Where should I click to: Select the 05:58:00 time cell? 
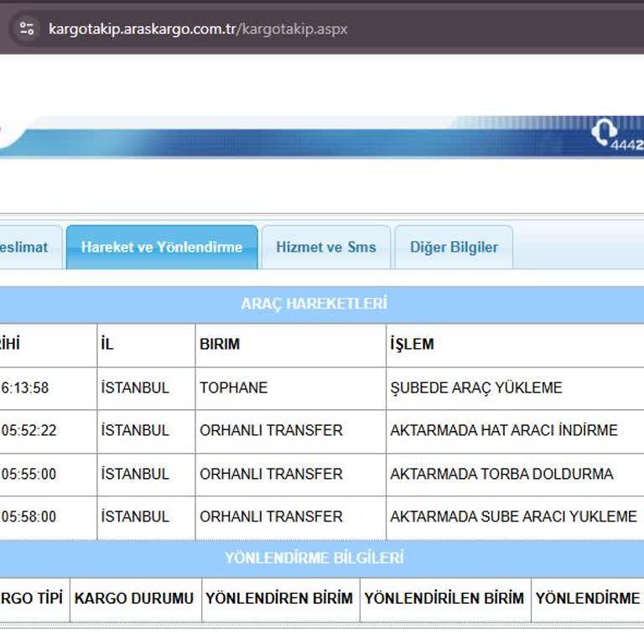[x=48, y=517]
